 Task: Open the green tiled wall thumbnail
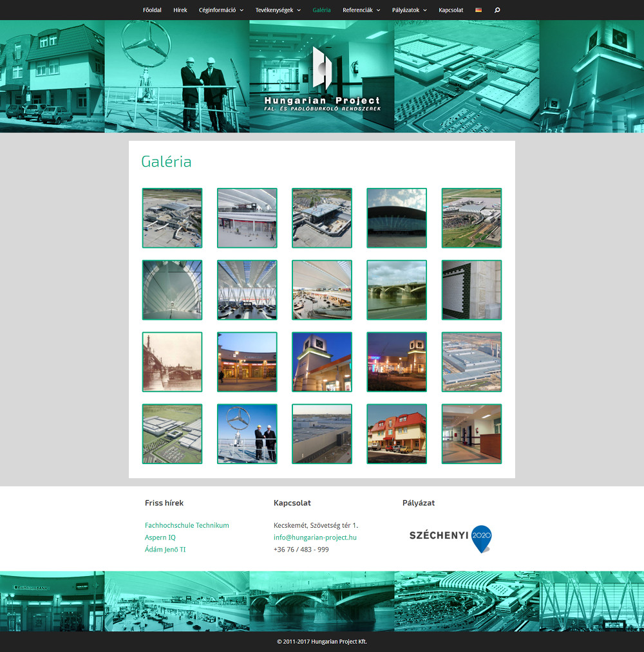pyautogui.click(x=471, y=290)
